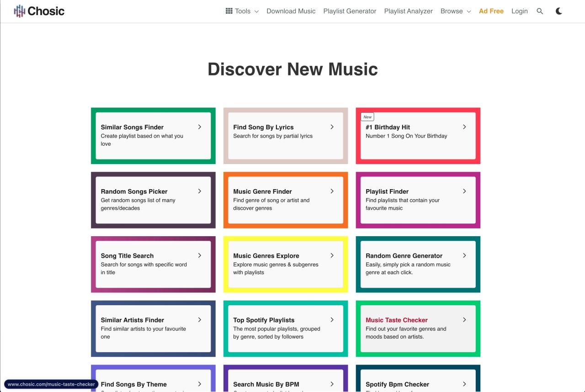
Task: Open Similar Songs Finder title
Action: tap(132, 127)
